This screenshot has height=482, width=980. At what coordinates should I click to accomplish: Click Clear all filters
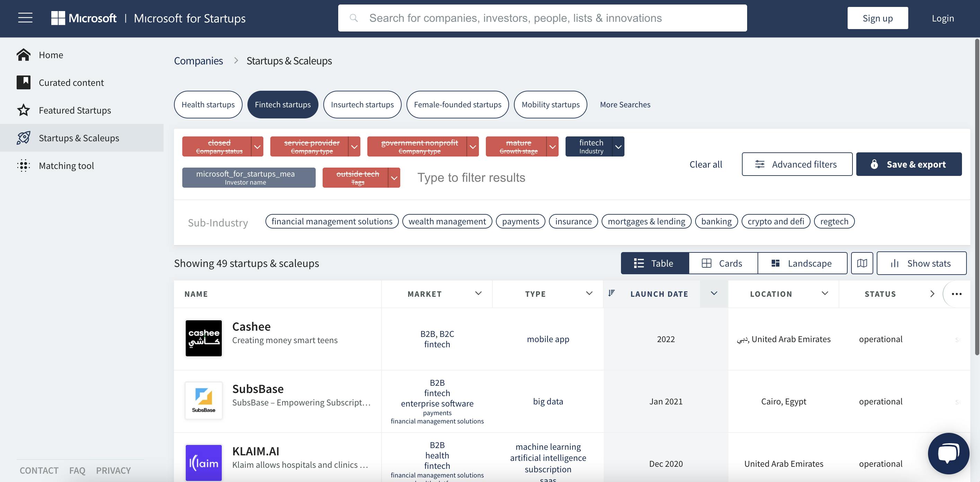[x=706, y=164]
